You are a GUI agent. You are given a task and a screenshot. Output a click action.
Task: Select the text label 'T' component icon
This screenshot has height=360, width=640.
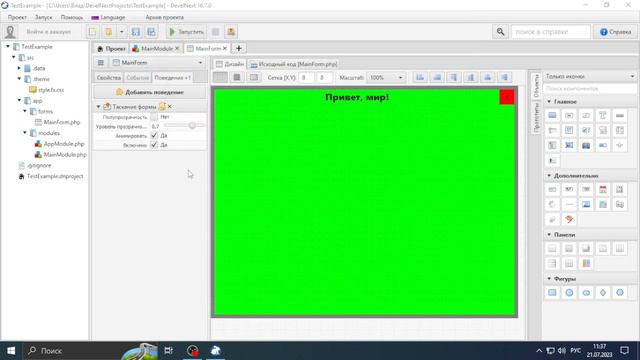point(603,116)
